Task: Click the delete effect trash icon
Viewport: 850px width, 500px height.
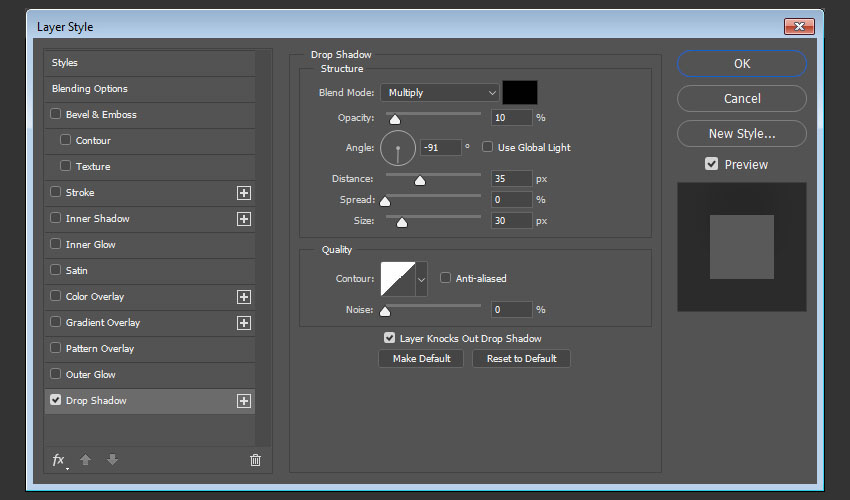Action: click(x=255, y=460)
